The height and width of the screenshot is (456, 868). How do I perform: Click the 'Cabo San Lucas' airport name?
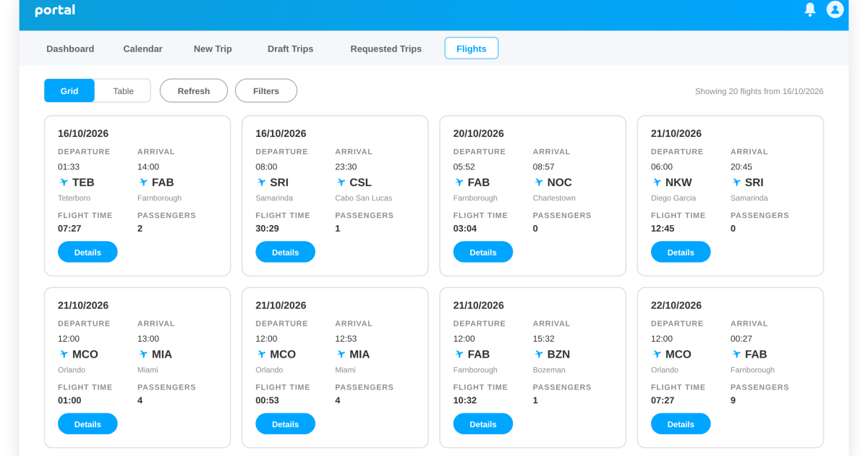[x=363, y=198]
